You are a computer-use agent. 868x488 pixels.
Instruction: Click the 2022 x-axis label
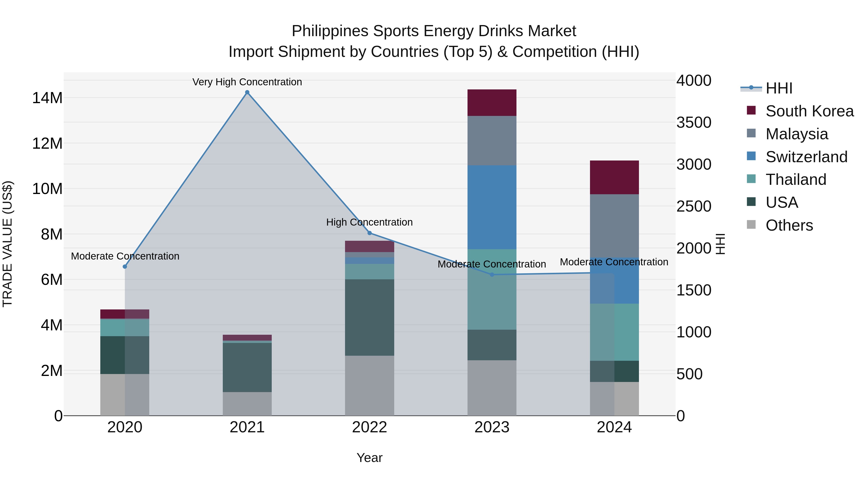pyautogui.click(x=370, y=427)
